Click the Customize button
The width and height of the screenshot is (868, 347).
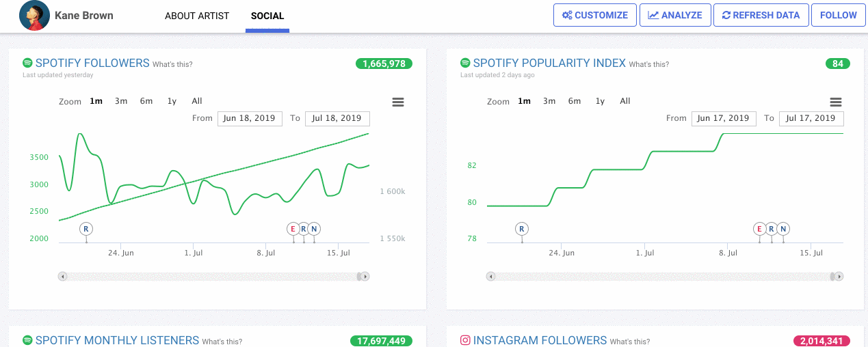594,15
